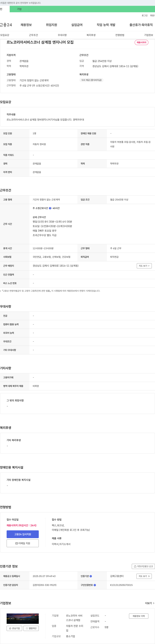Click the siren icon on 거짓구인광고 신고
The image size is (155, 644).
pos(135,567)
